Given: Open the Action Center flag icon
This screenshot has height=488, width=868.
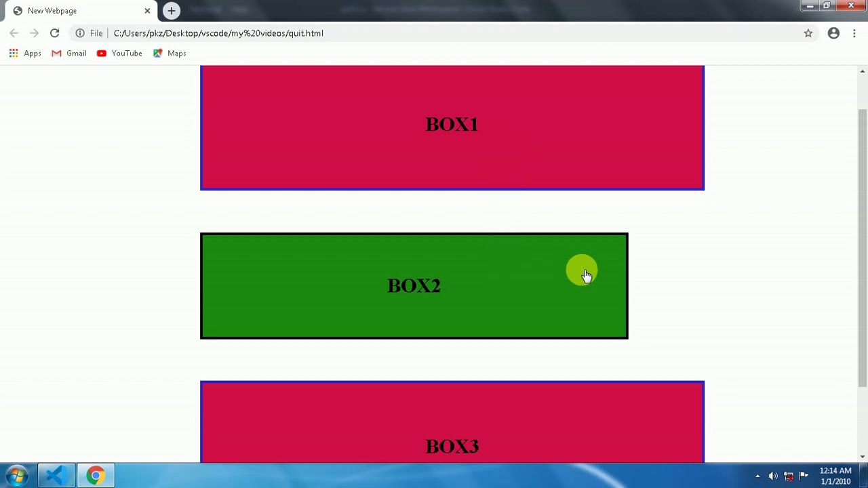Looking at the screenshot, I should click(804, 476).
